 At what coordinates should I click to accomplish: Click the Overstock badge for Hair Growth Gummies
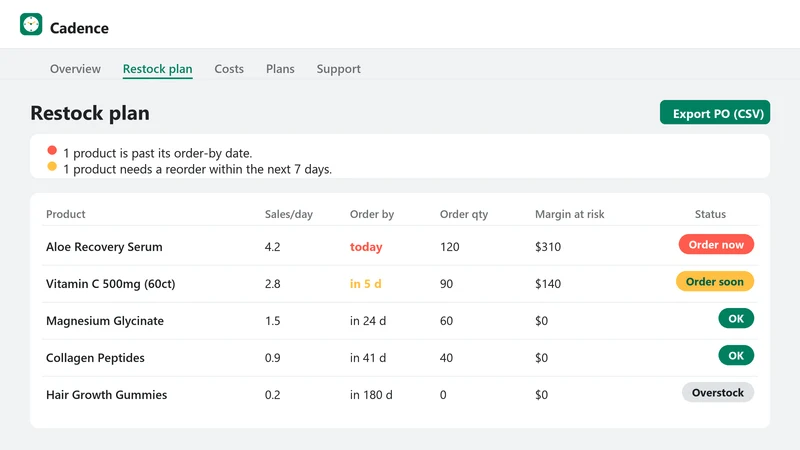point(718,392)
